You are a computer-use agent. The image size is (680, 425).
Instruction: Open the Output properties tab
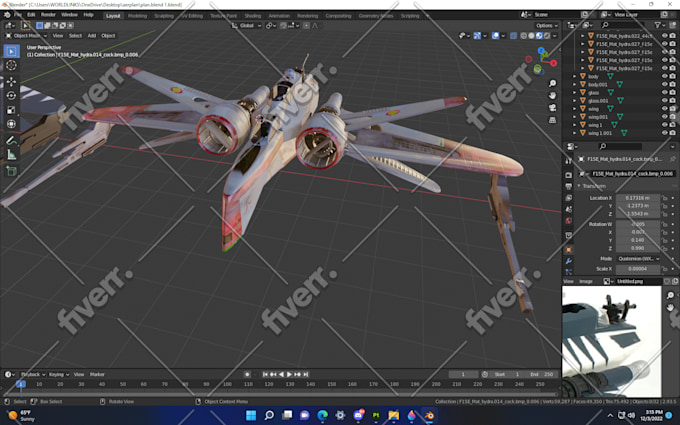569,186
